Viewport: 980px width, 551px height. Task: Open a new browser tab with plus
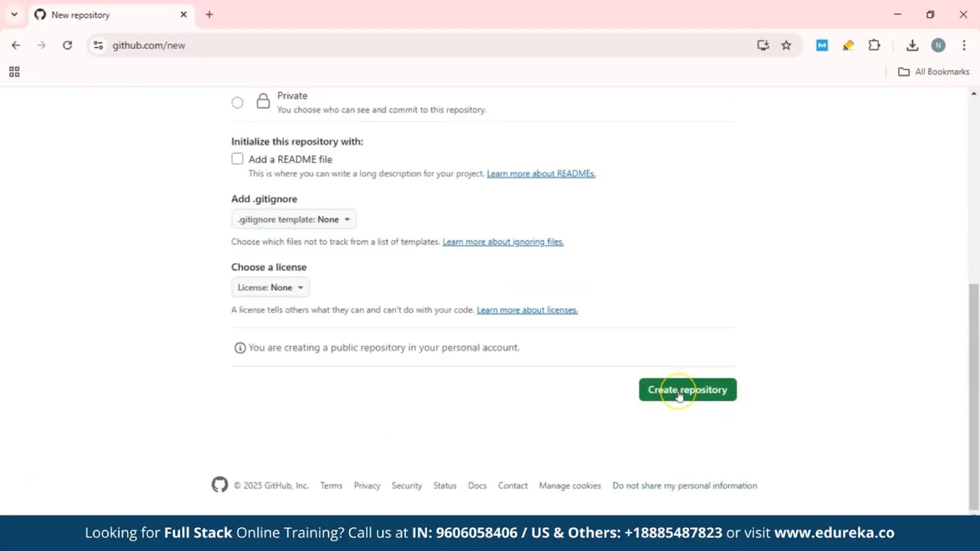(x=209, y=15)
